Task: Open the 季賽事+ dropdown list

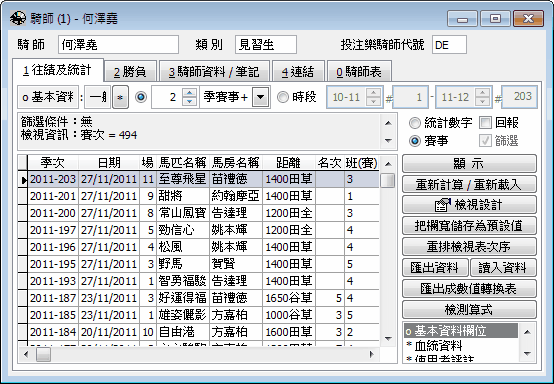Action: click(261, 97)
